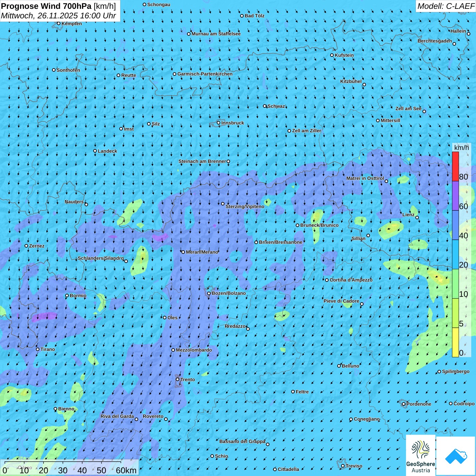Click the yellow 0 km/h legend color
The image size is (476, 476).
[455, 342]
